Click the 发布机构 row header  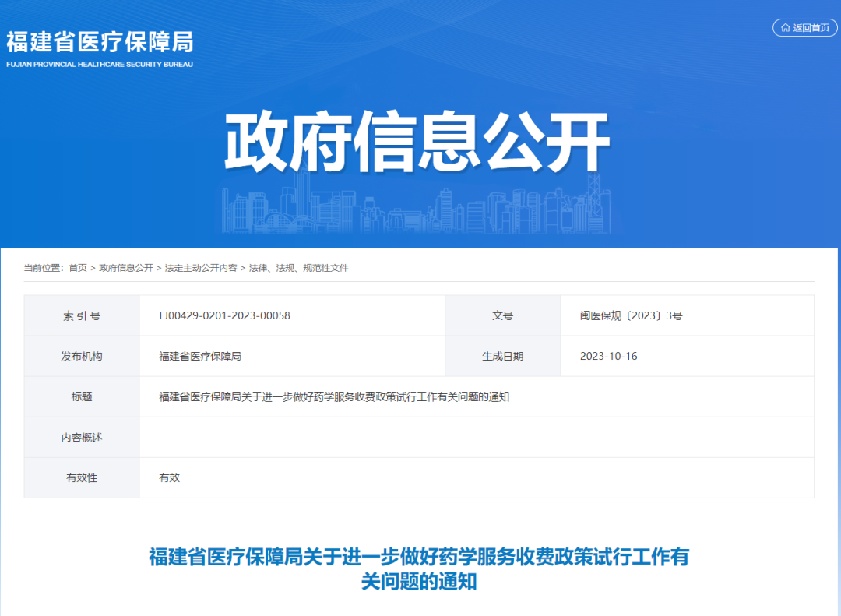[x=81, y=356]
